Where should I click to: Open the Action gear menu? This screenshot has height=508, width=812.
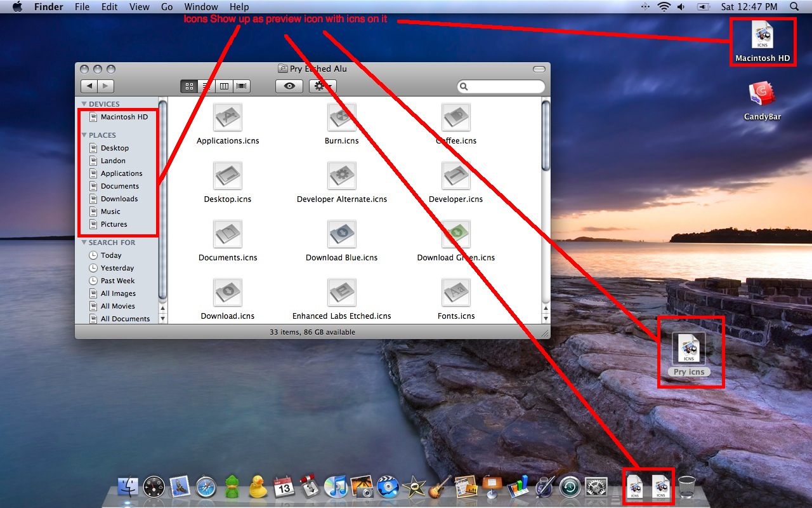pos(322,86)
